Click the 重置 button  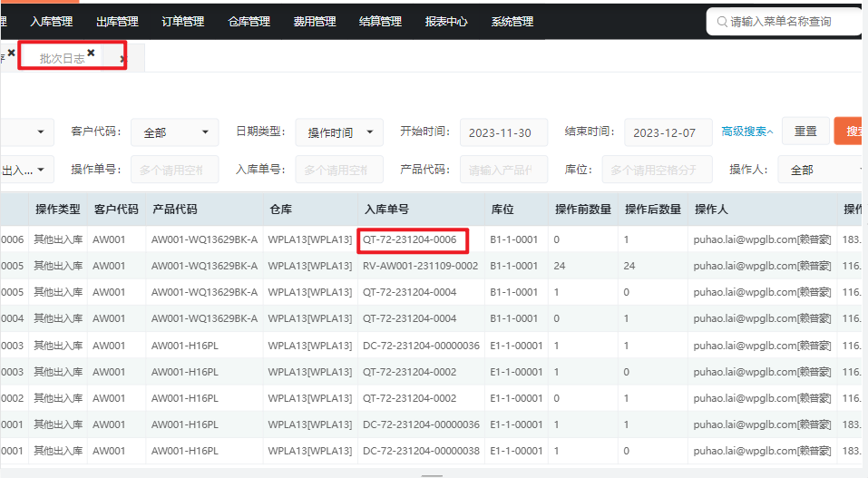[x=805, y=132]
